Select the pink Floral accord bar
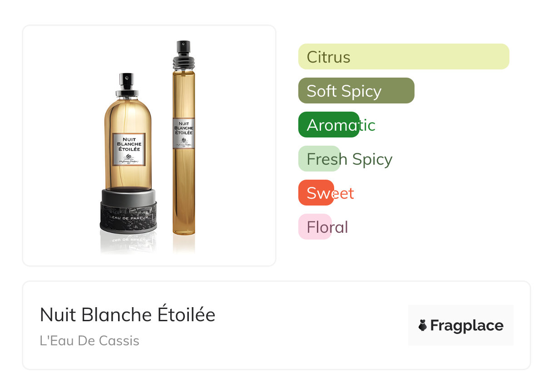The height and width of the screenshot is (392, 553). [x=315, y=227]
